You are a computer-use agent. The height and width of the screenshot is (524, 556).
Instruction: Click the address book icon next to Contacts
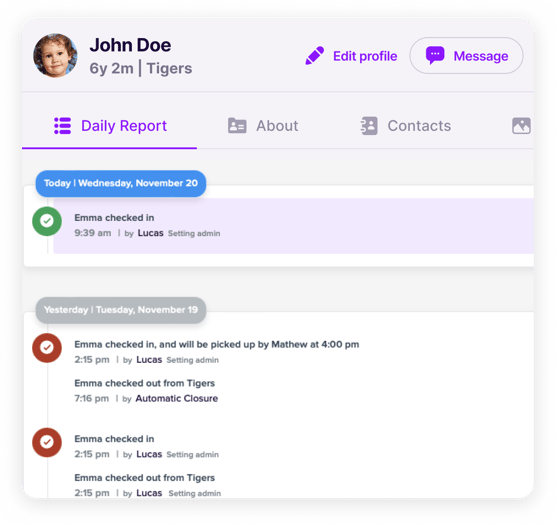click(369, 126)
